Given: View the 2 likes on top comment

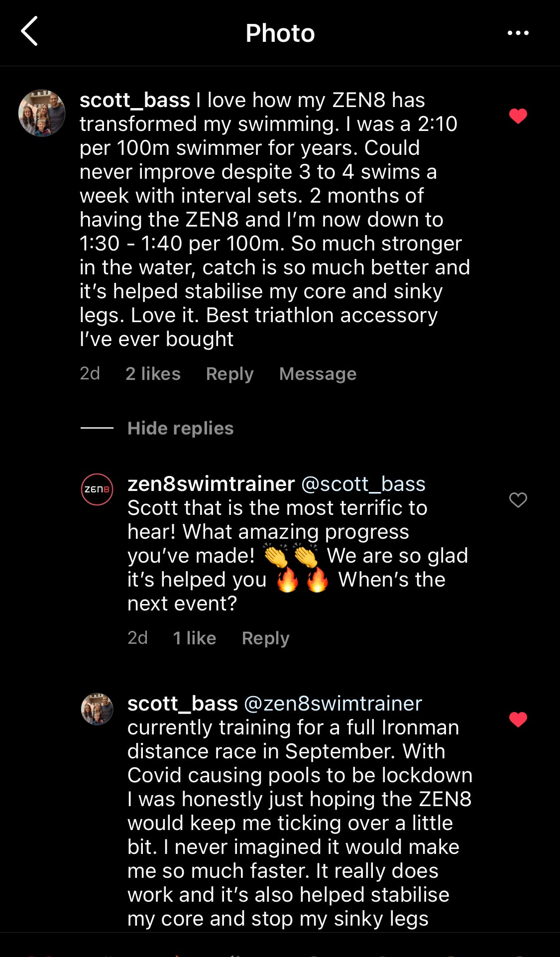Looking at the screenshot, I should [x=153, y=374].
